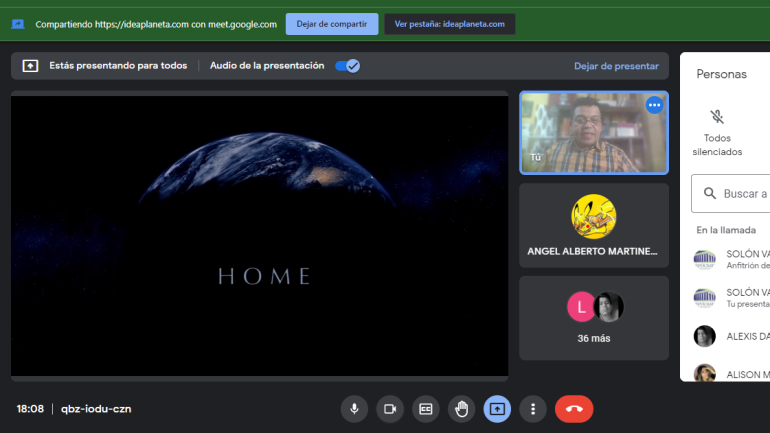This screenshot has height=433, width=770.
Task: Click the Estás presentando para todos label
Action: tap(118, 66)
